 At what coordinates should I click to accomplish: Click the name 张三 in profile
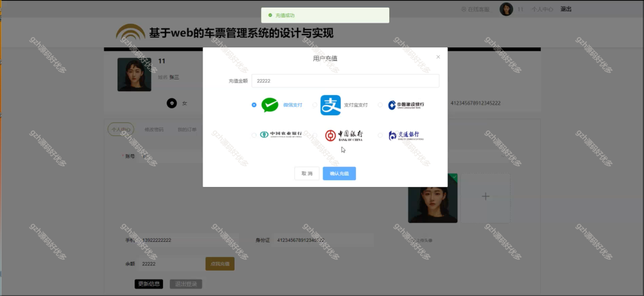174,77
